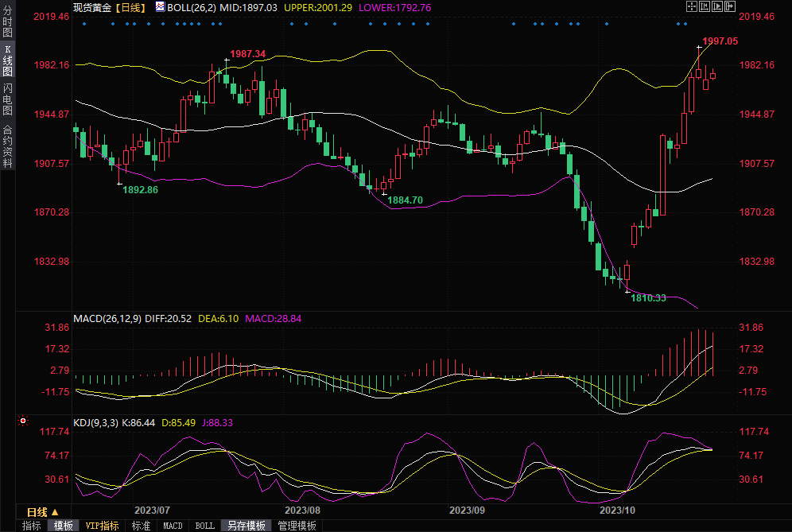Screen dimensions: 792x532
Task: Expand the 日线 period selector
Action: (43, 511)
